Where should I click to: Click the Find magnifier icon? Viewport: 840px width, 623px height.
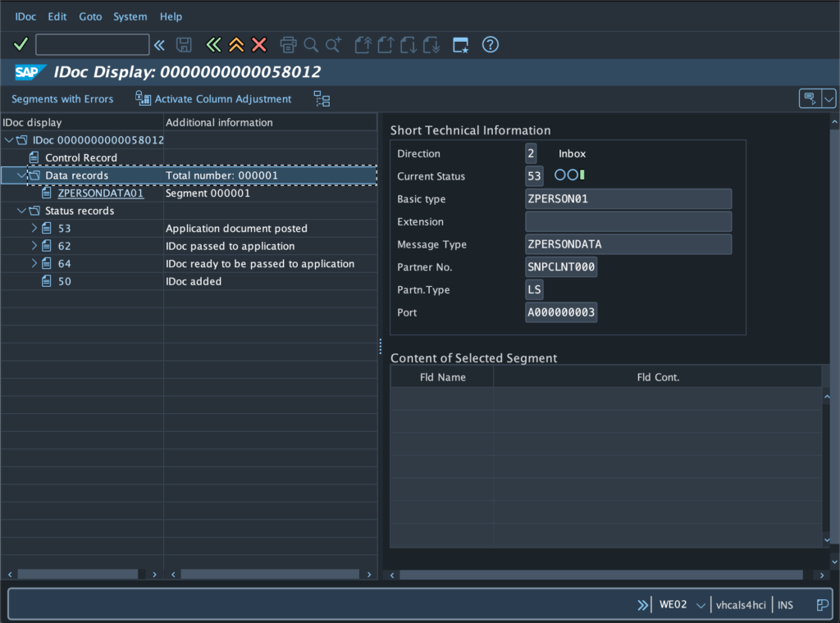[x=311, y=44]
